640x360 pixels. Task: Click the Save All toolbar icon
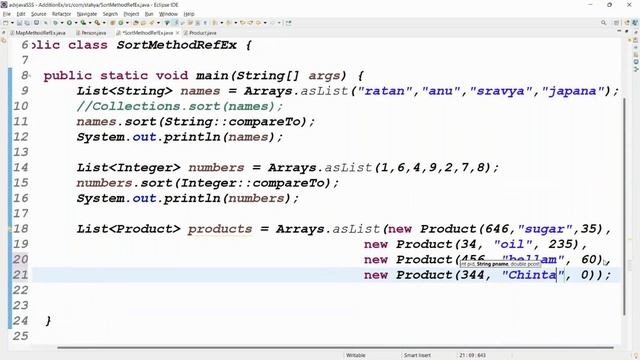(x=27, y=23)
